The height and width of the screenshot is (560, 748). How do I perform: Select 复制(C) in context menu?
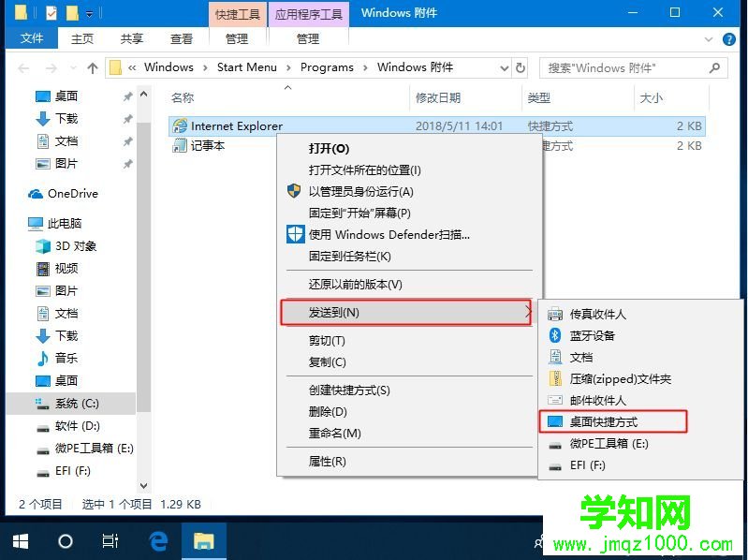click(327, 362)
